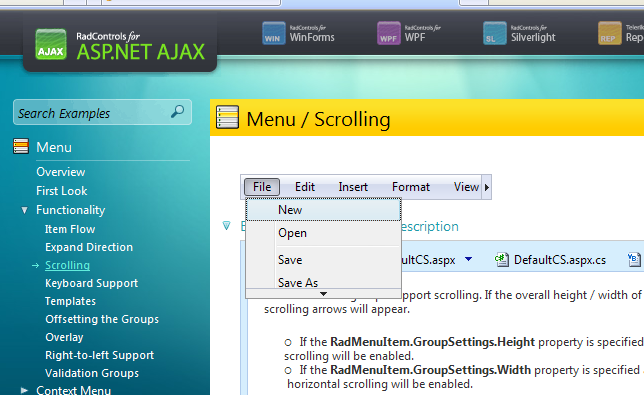644x395 pixels.
Task: Expand the Context Menu tree section
Action: pos(25,390)
